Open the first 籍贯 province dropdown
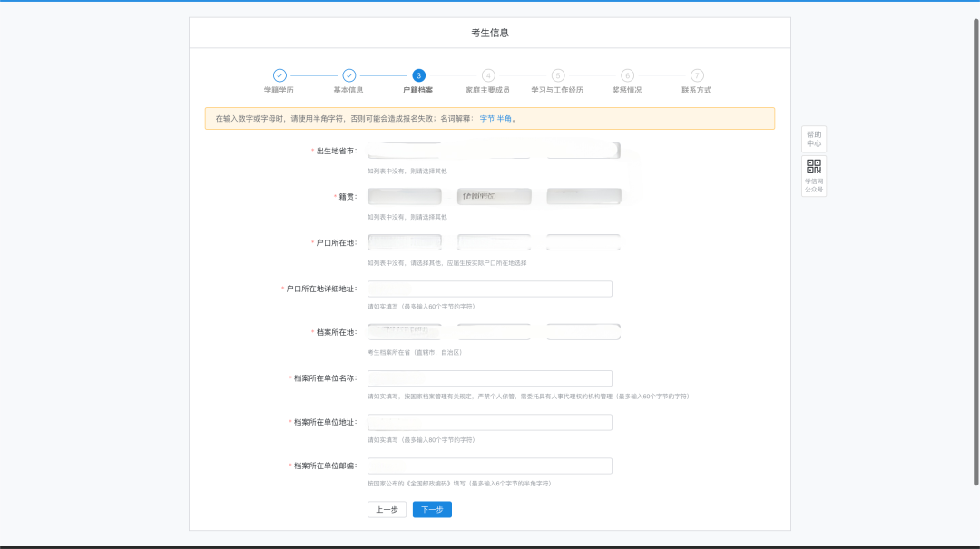The image size is (980, 549). click(405, 196)
